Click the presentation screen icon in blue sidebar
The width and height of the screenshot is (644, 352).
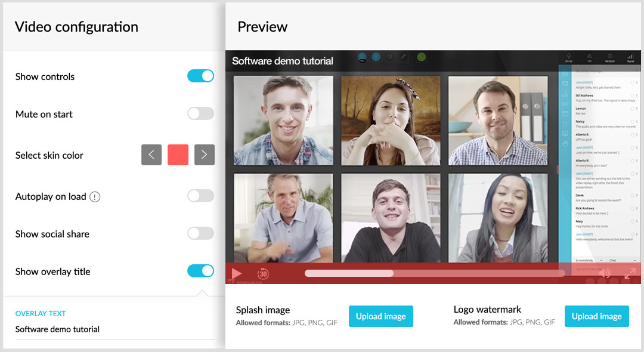coord(565,134)
